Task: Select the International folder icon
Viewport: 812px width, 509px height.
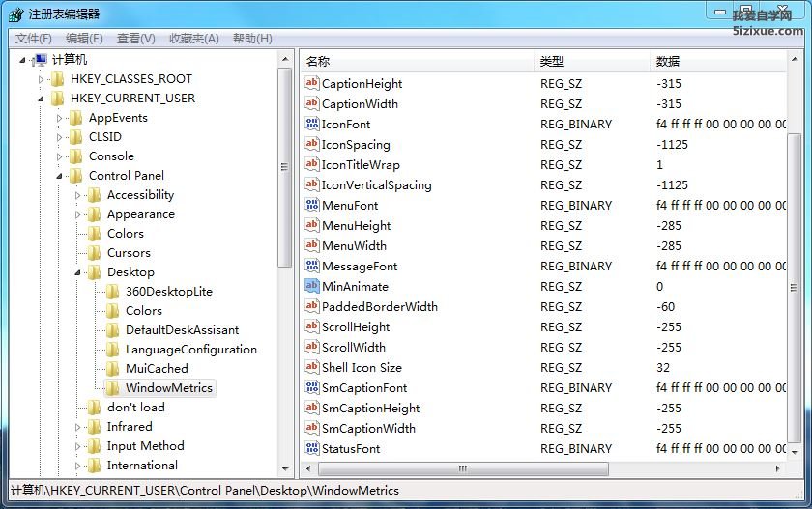Action: pos(95,466)
